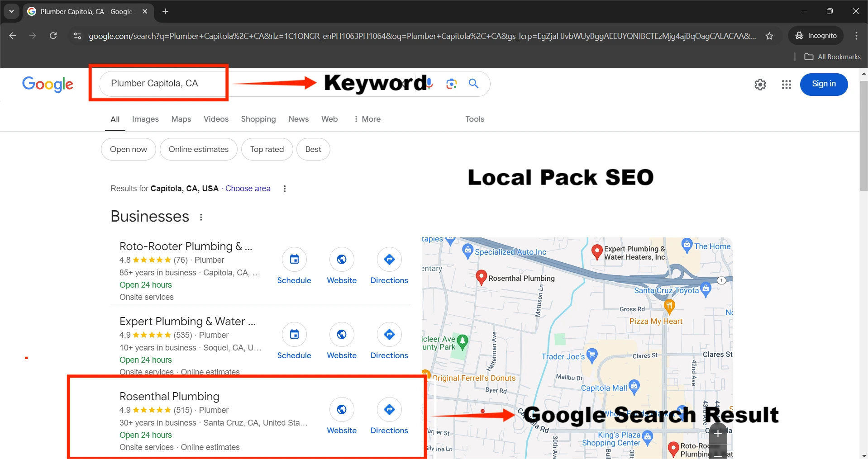The height and width of the screenshot is (459, 868).
Task: Click the magnifier search button
Action: (x=473, y=84)
